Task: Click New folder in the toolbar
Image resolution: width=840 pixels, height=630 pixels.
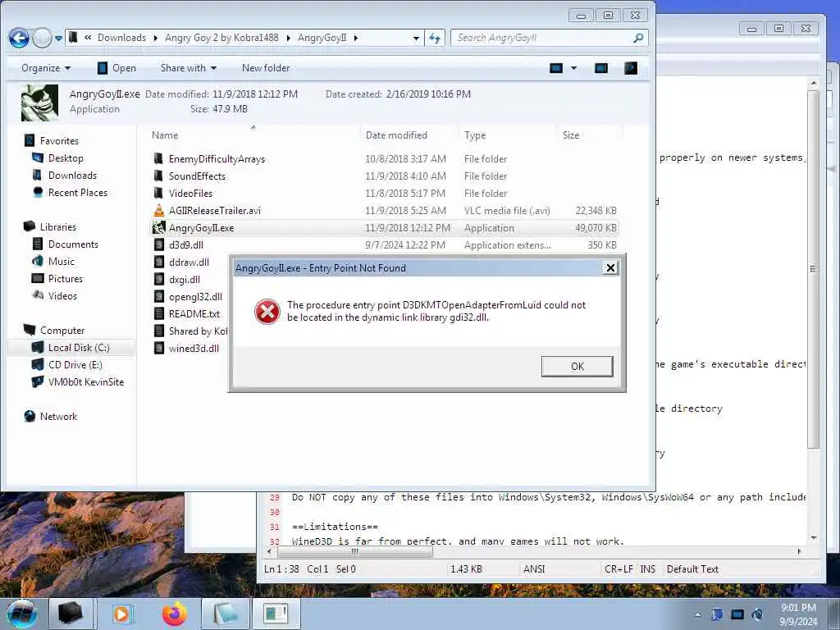Action: (x=266, y=68)
